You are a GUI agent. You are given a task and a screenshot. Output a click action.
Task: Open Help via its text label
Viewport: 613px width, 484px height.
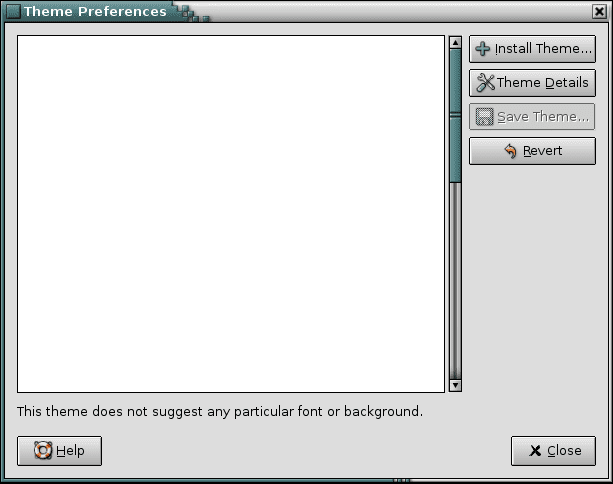point(70,451)
